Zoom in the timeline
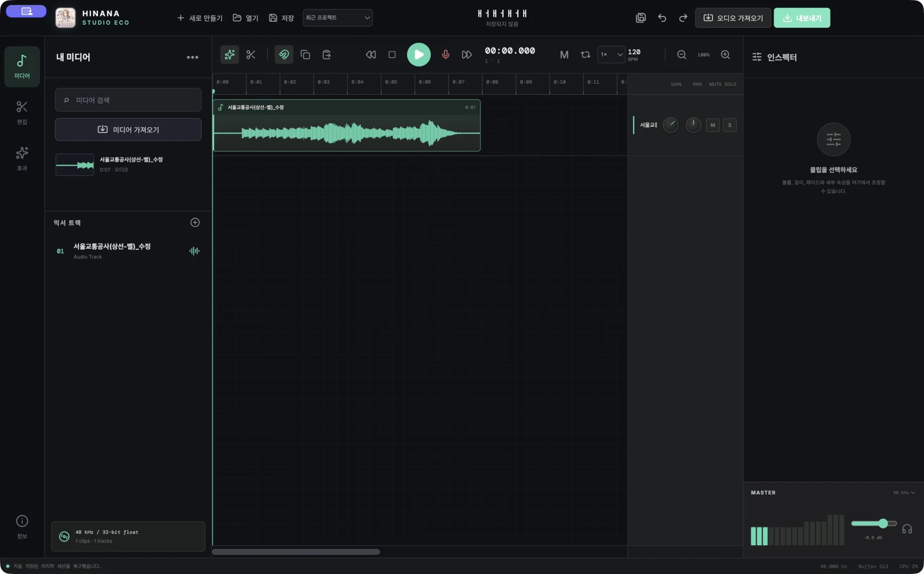The image size is (924, 574). (725, 54)
